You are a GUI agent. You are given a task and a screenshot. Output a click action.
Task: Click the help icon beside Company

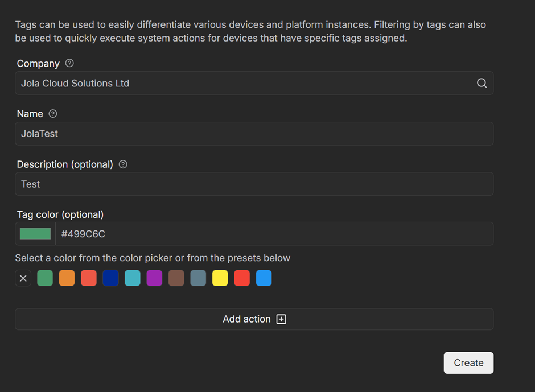tap(69, 63)
